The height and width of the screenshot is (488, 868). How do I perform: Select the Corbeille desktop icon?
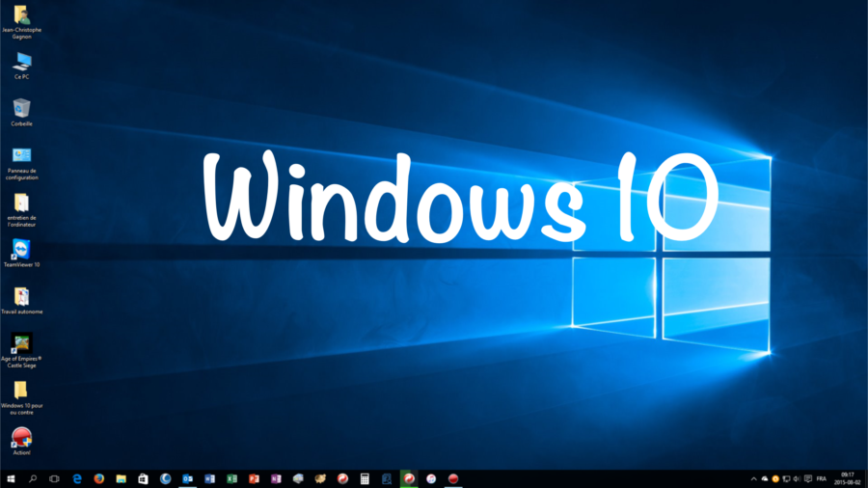coord(21,111)
